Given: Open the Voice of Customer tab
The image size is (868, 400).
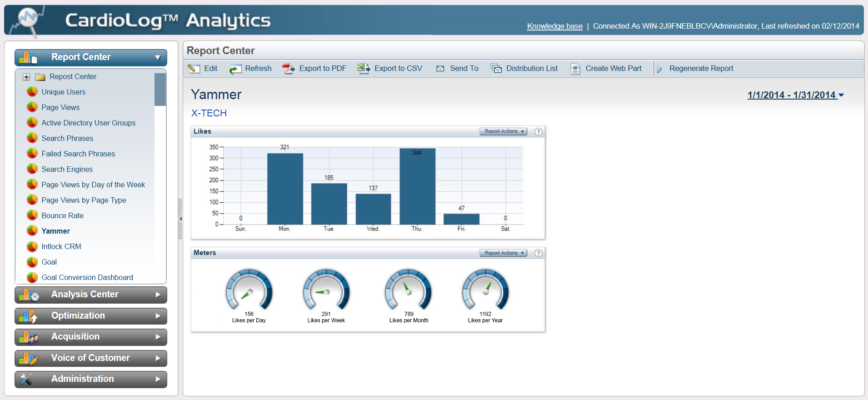Looking at the screenshot, I should point(91,358).
